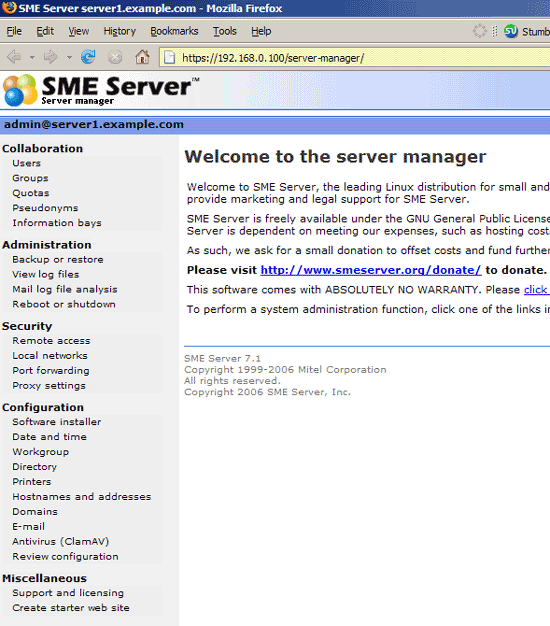Open Remote access settings
The height and width of the screenshot is (626, 550).
[51, 341]
